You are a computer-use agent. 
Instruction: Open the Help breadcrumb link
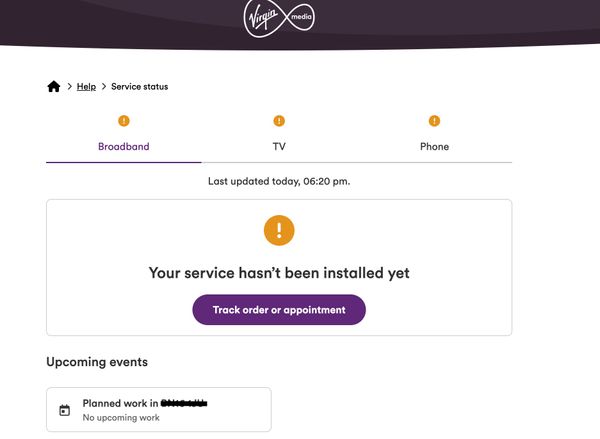86,86
